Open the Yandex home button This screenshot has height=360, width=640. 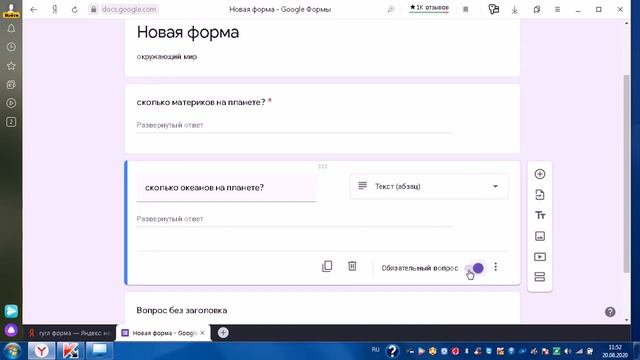pyautogui.click(x=55, y=9)
